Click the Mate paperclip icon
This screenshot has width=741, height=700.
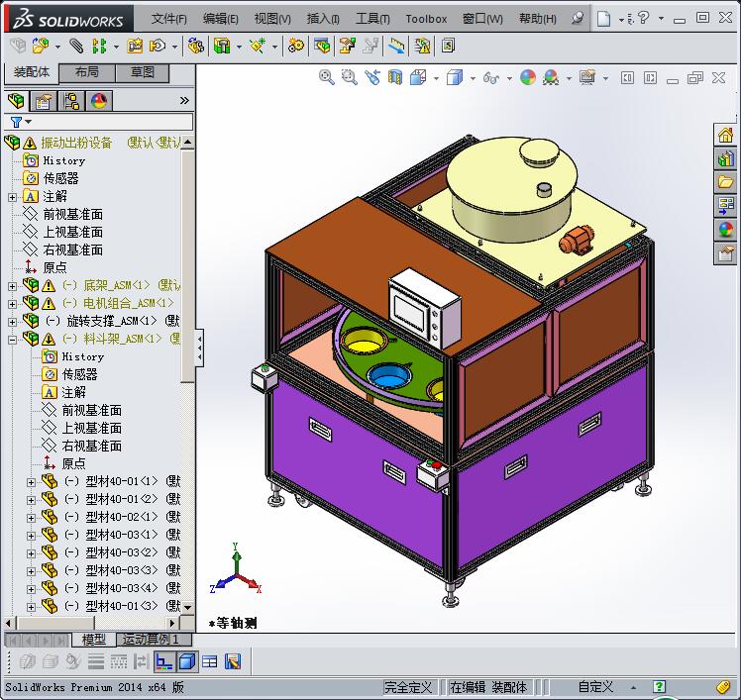click(x=76, y=46)
